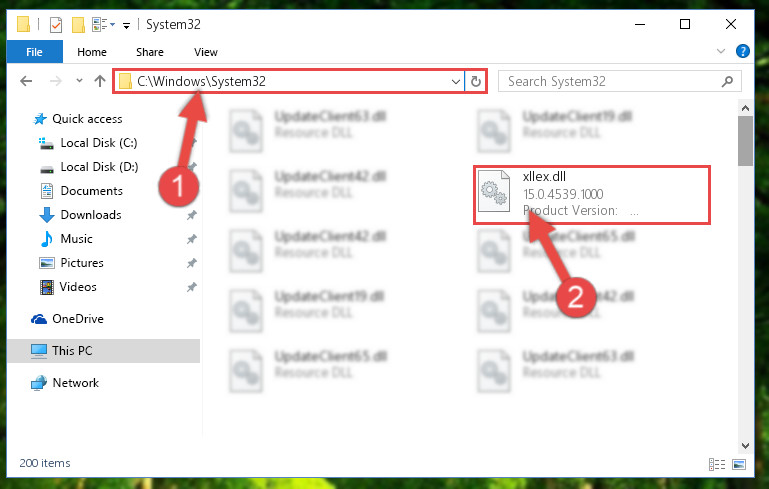This screenshot has width=769, height=489.
Task: Open the Help question mark icon
Action: point(743,51)
